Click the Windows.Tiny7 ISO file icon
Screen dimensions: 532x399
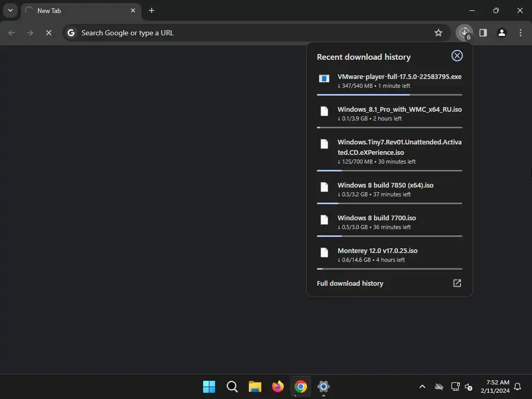[x=324, y=144]
